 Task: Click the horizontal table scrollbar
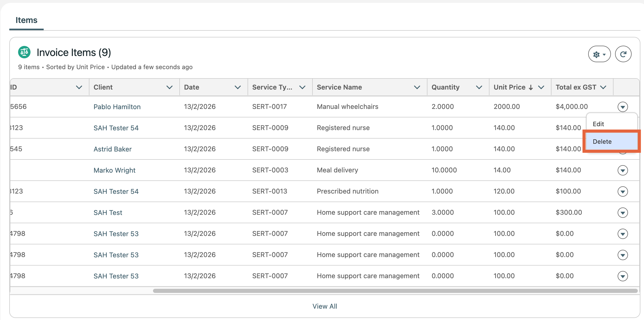tap(395, 291)
